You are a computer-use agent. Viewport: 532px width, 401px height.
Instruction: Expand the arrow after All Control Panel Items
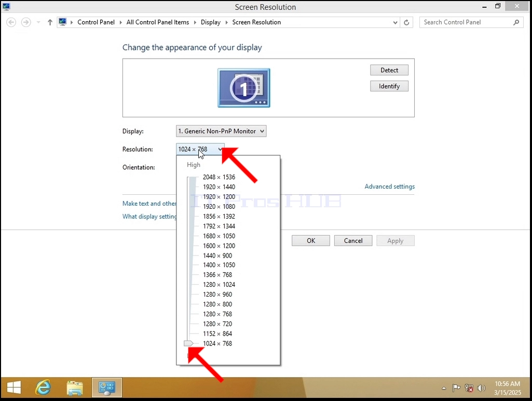pos(195,22)
